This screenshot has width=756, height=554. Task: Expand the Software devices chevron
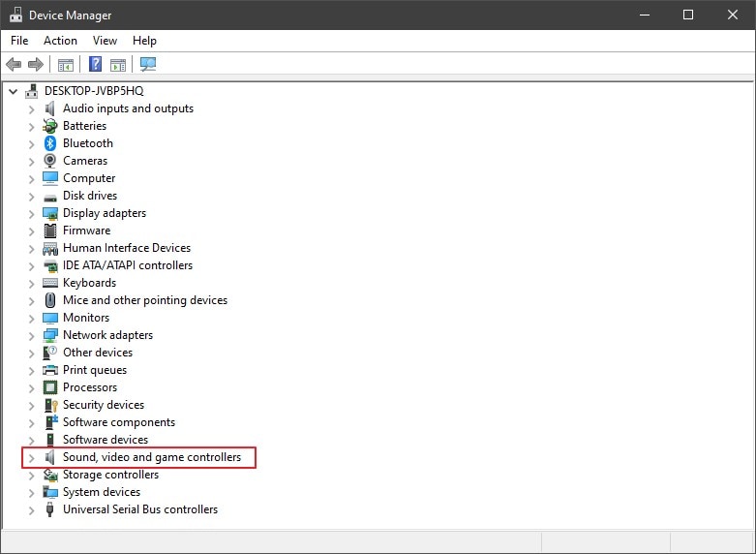pyautogui.click(x=31, y=441)
